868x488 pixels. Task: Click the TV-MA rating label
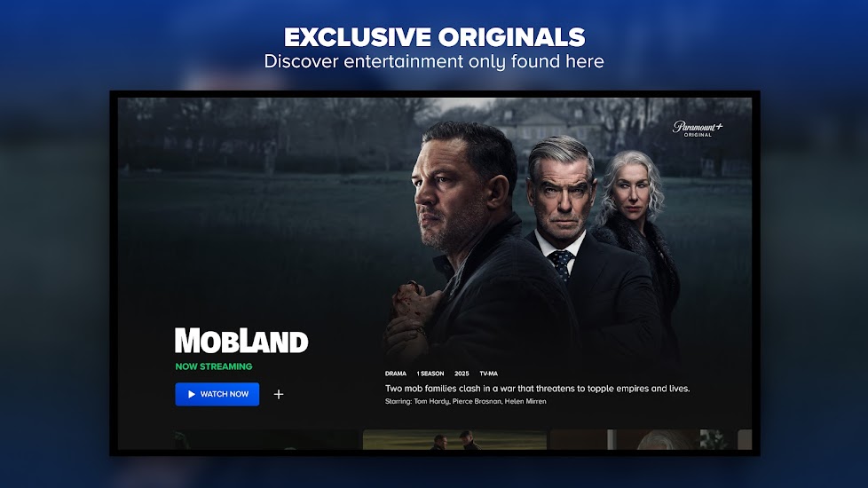488,374
